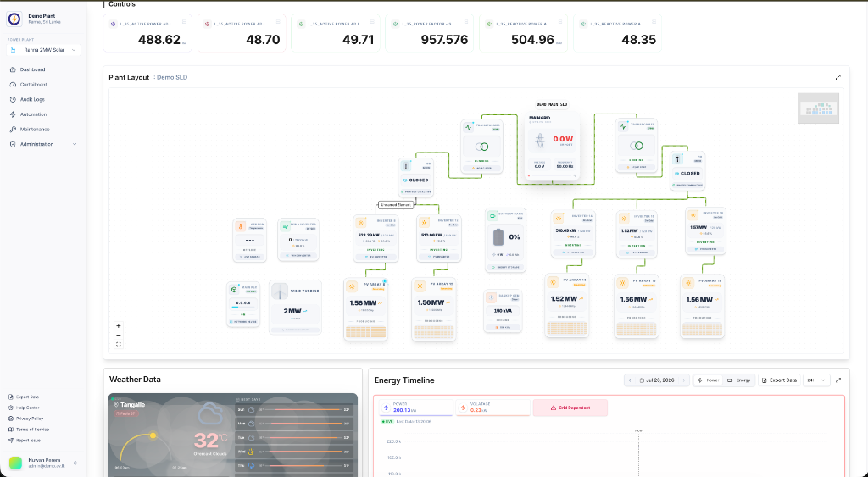Click Main Grid transmission tower icon

click(540, 141)
